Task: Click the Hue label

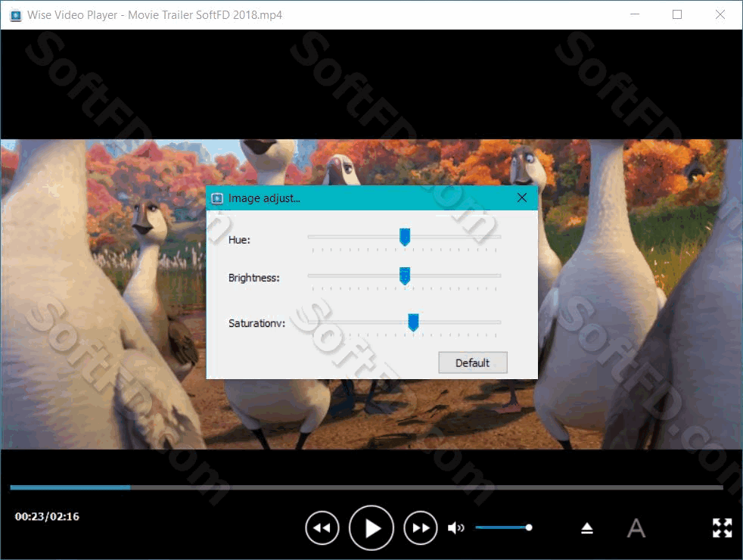Action: (x=239, y=240)
